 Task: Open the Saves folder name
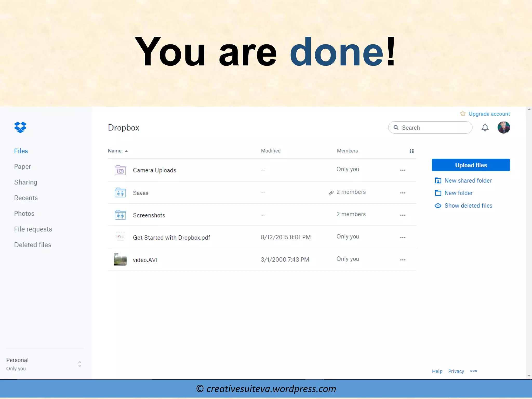point(141,193)
